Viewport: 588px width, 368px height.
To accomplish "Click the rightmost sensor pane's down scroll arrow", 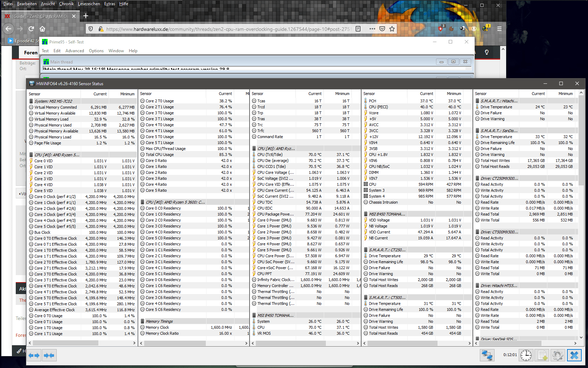I will (581, 338).
